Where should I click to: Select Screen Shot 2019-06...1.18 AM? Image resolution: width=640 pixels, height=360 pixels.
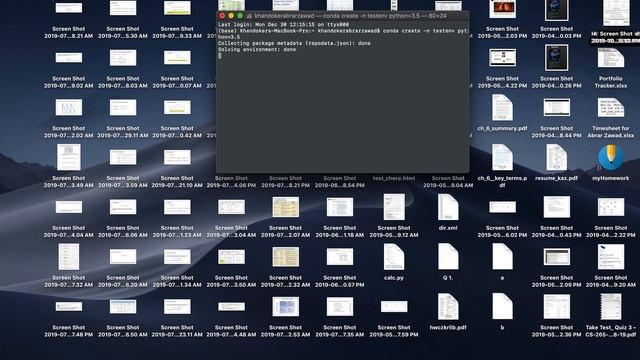340,207
